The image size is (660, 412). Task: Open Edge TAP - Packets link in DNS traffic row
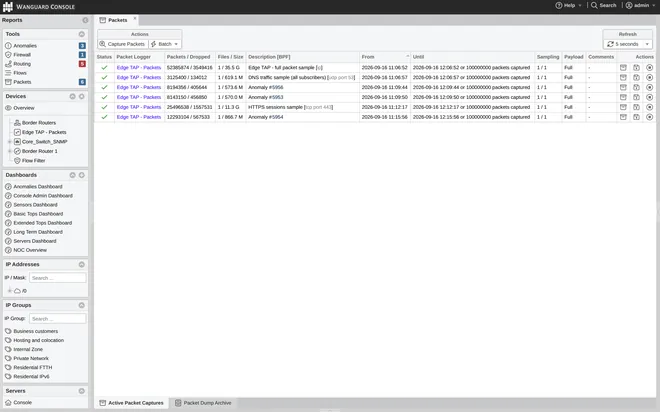click(139, 77)
